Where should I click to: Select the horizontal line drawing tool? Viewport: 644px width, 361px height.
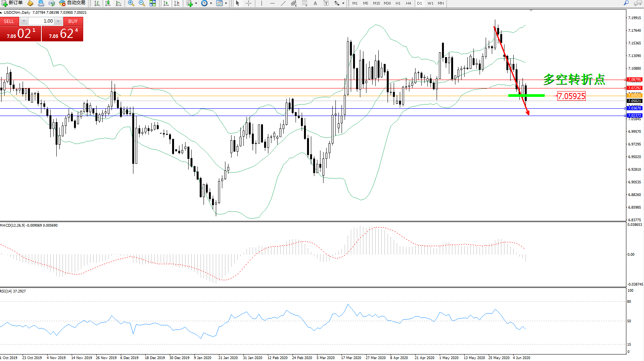click(x=272, y=3)
